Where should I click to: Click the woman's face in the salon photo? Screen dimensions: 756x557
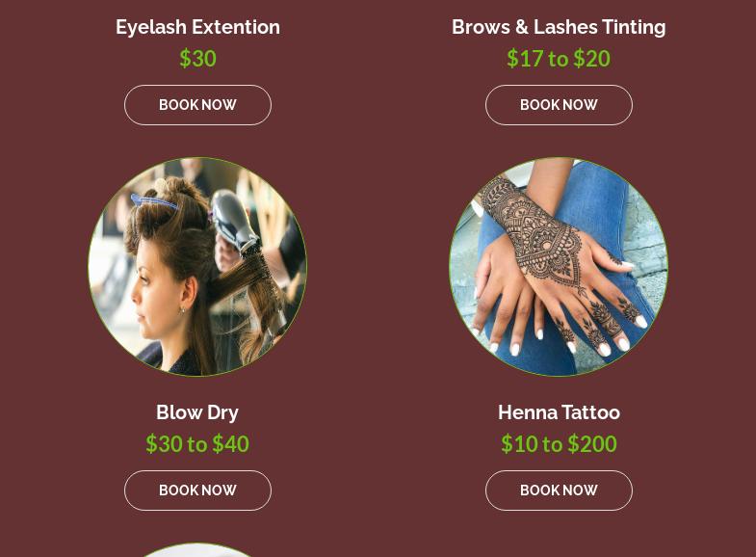tap(154, 289)
